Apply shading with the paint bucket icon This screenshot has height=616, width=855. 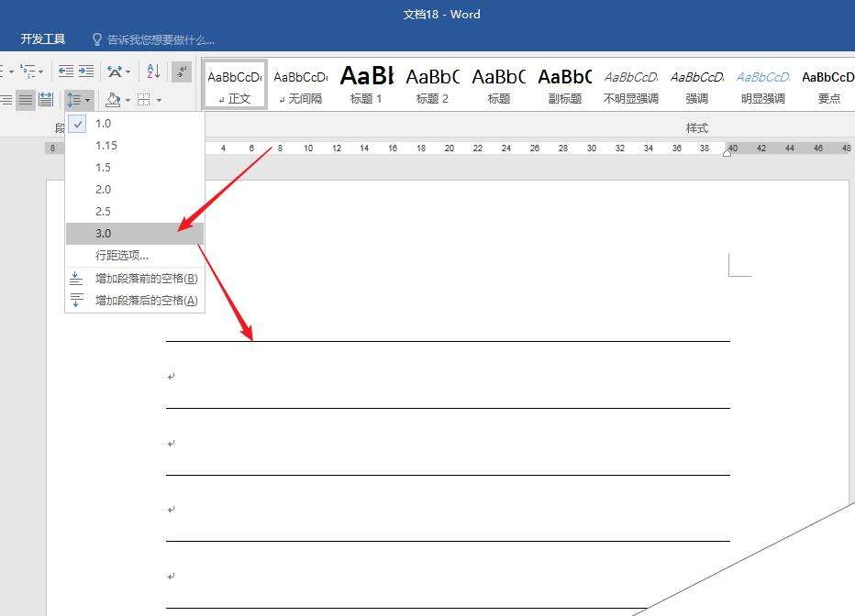[113, 100]
